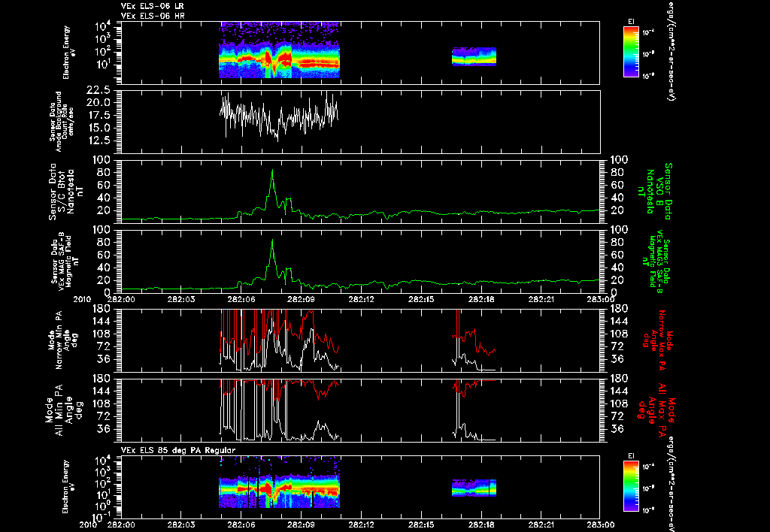Click the white count rate trace in its panel
This screenshot has width=770, height=532.
(279, 116)
